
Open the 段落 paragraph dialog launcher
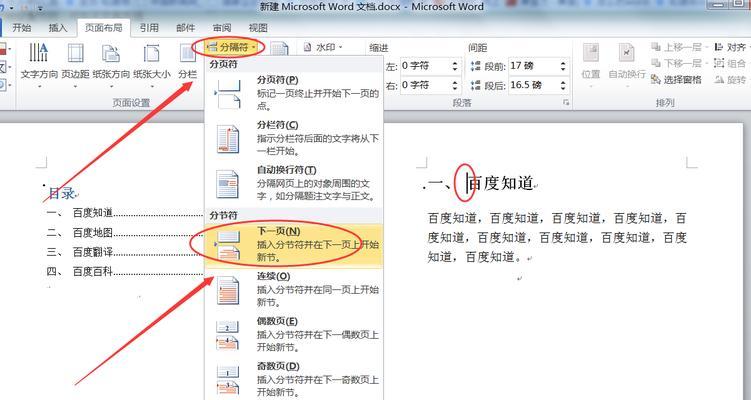[x=566, y=103]
